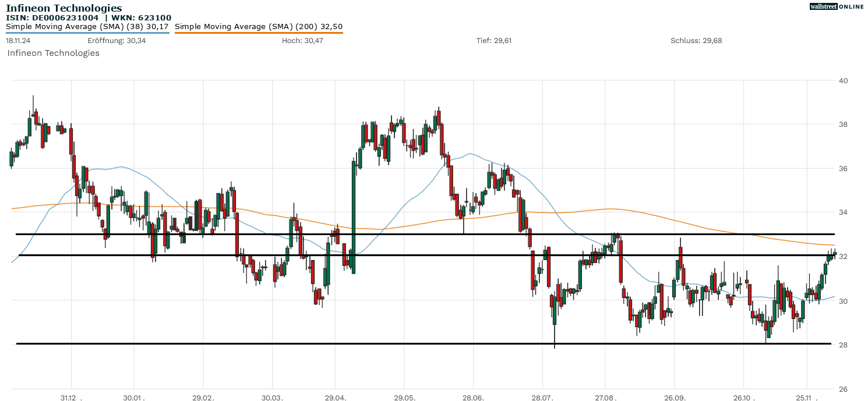Click the Schluss 29,68 value
868x401 pixels.
tap(696, 41)
